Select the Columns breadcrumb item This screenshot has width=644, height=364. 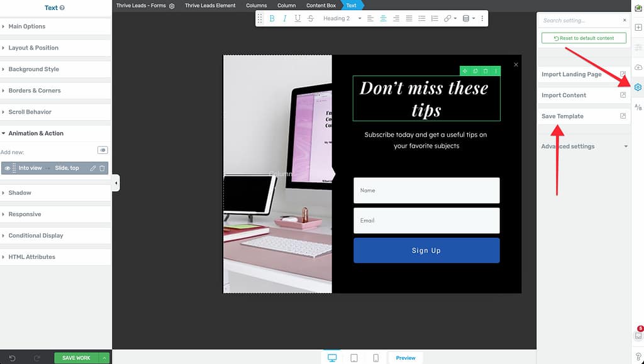pos(257,6)
